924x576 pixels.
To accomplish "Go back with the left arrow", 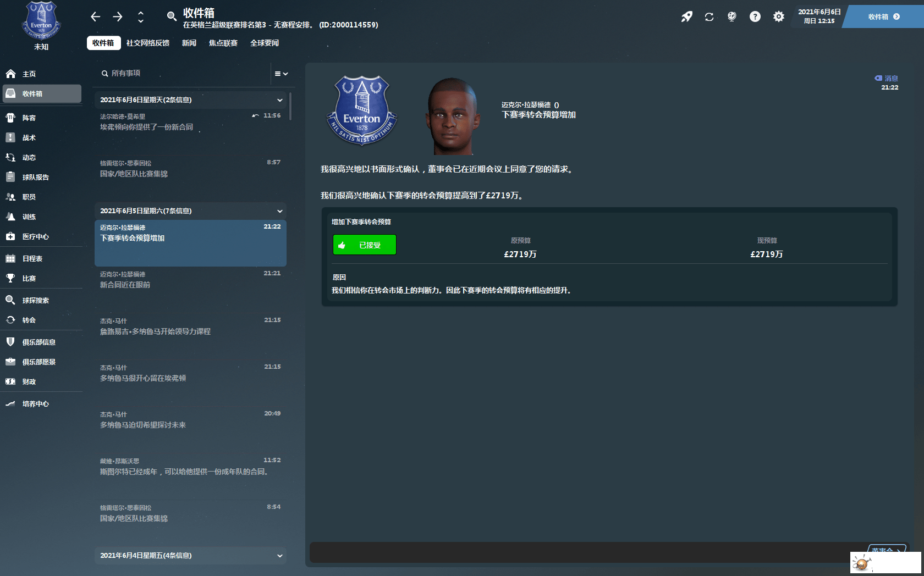I will click(95, 16).
